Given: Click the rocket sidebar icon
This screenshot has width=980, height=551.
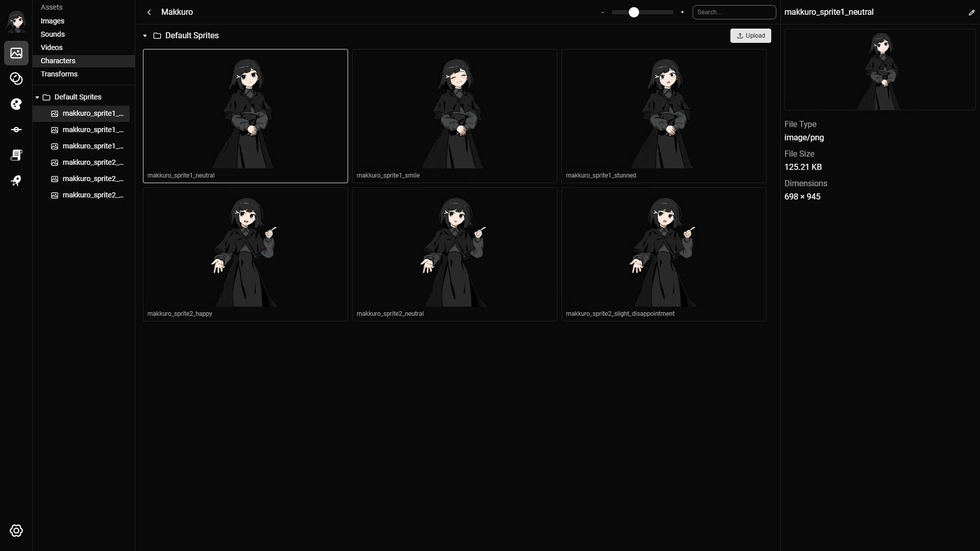Looking at the screenshot, I should [16, 181].
